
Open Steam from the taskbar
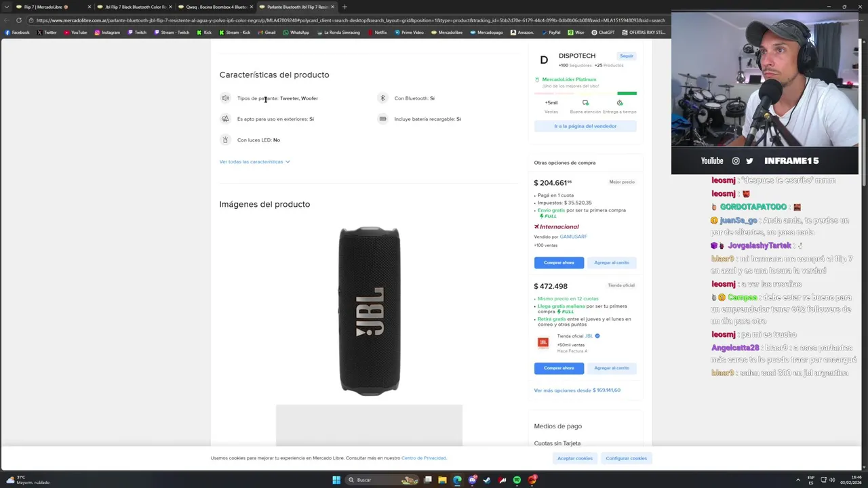[487, 480]
